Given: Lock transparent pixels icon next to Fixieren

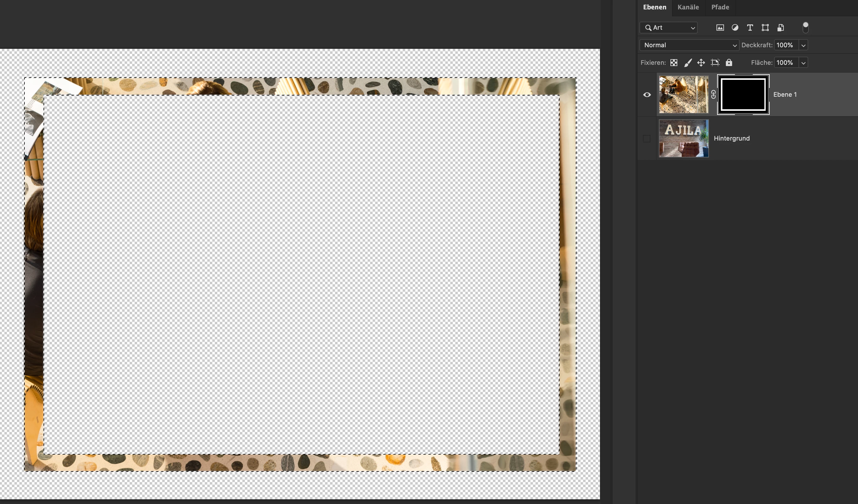Looking at the screenshot, I should coord(674,63).
